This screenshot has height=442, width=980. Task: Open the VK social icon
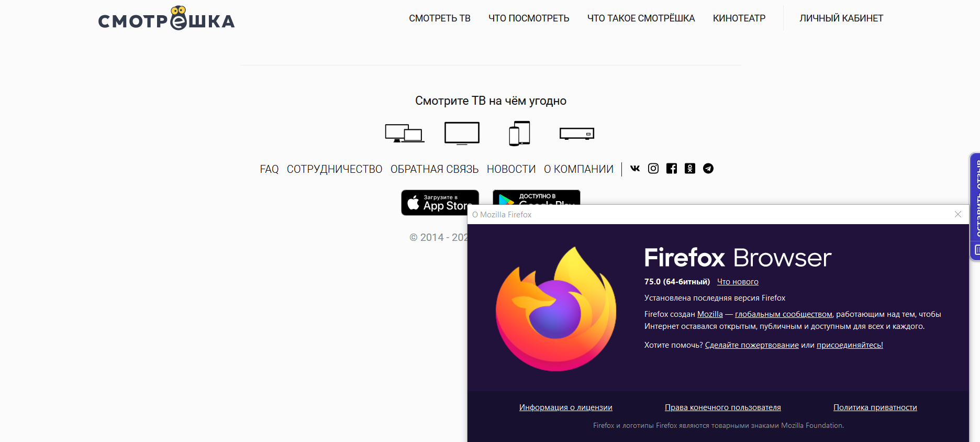635,168
